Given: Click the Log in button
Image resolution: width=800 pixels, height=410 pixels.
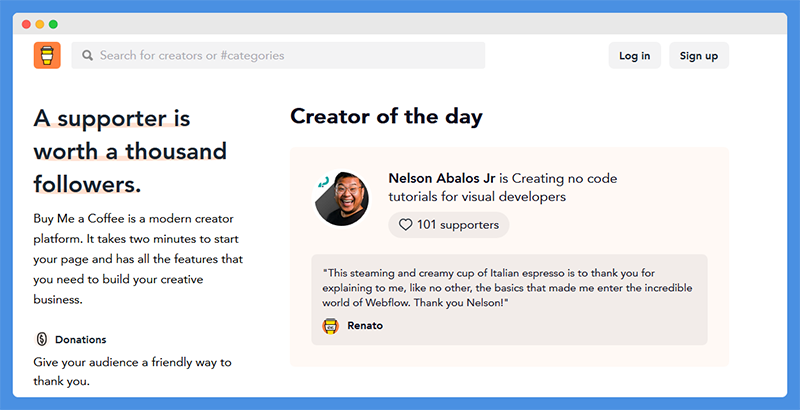Looking at the screenshot, I should (635, 56).
